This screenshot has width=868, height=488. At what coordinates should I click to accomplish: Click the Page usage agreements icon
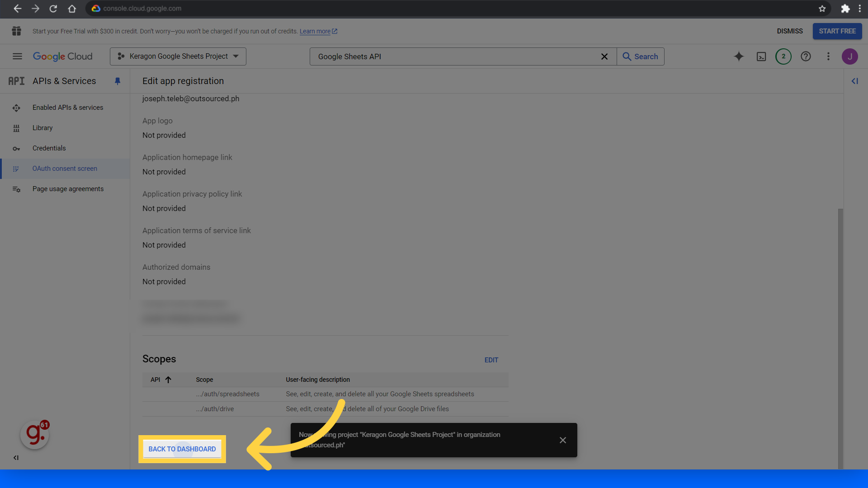(16, 189)
